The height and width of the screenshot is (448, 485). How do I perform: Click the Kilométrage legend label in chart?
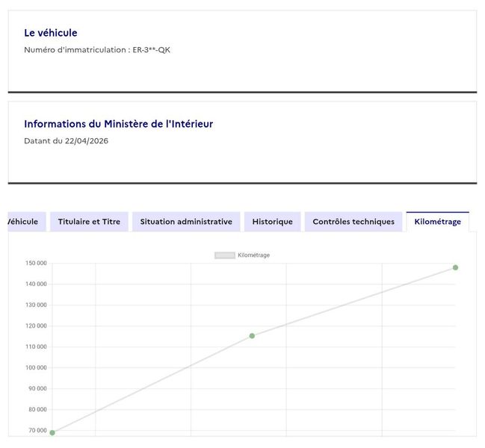click(253, 255)
